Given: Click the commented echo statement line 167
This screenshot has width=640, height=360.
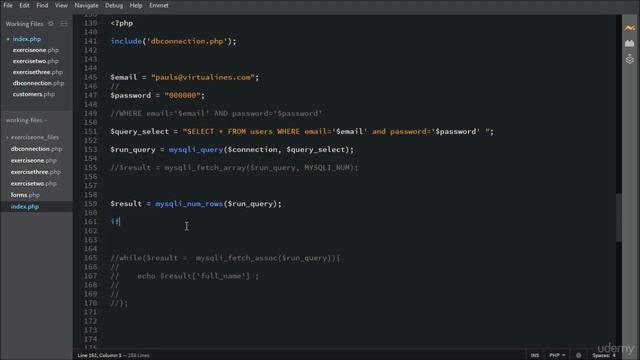Looking at the screenshot, I should coord(184,276).
